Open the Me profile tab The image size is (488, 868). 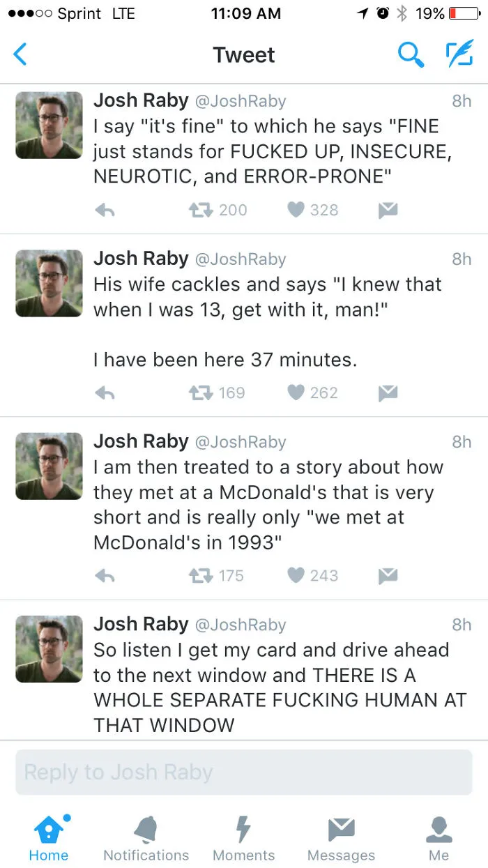[x=439, y=839]
